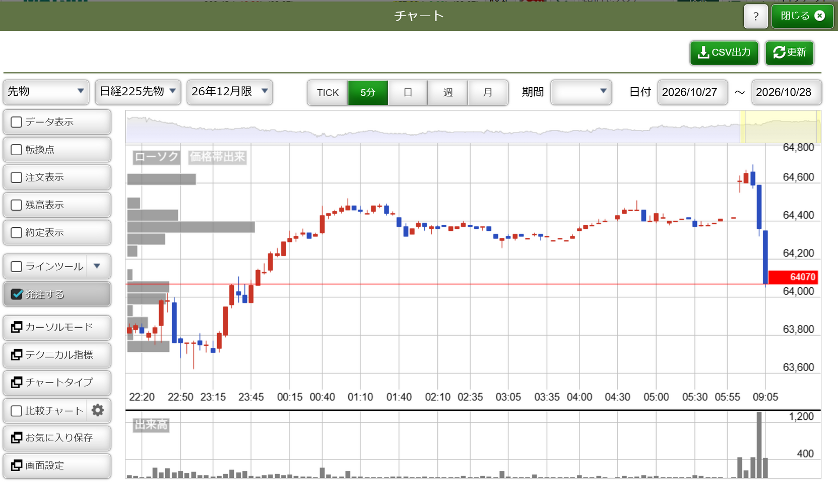The height and width of the screenshot is (504, 838).
Task: Enable the 比較チャート checkbox
Action: coord(17,411)
